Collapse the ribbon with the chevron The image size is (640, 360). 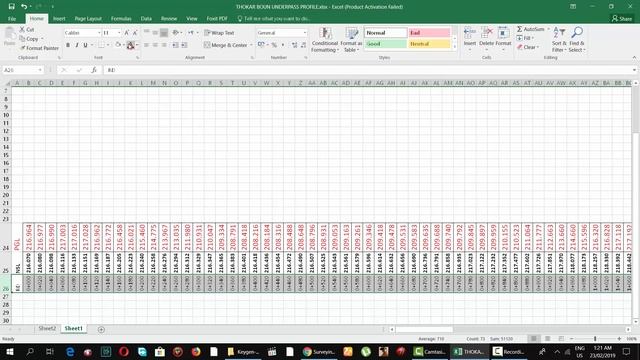point(634,58)
